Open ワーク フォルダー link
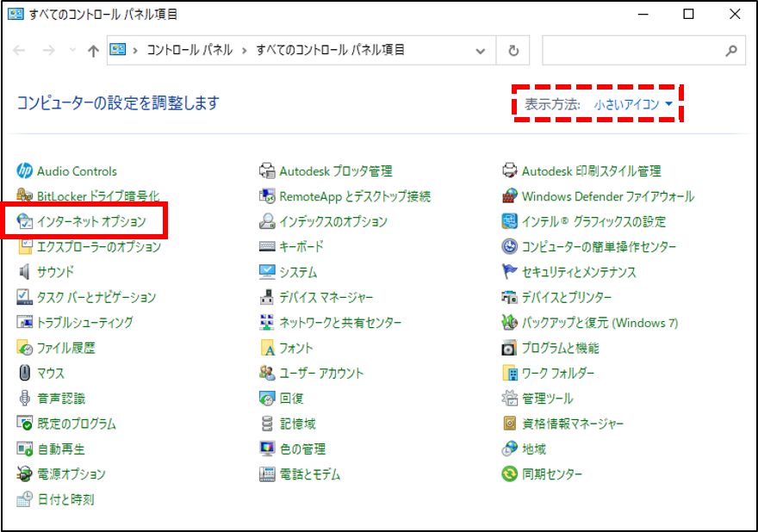The image size is (758, 532). pos(558,373)
